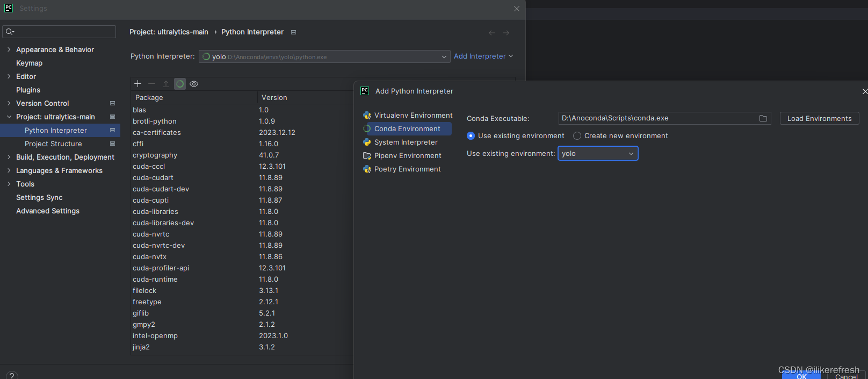Viewport: 868px width, 379px height.
Task: Click the add package plus icon
Action: coord(138,84)
